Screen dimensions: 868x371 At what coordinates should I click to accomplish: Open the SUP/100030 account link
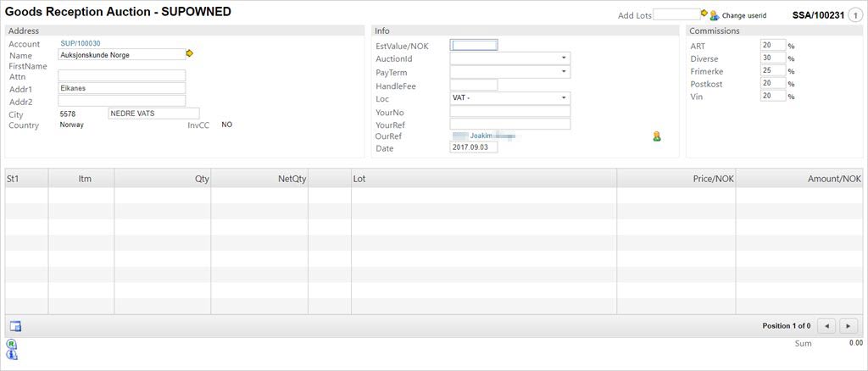pyautogui.click(x=81, y=43)
